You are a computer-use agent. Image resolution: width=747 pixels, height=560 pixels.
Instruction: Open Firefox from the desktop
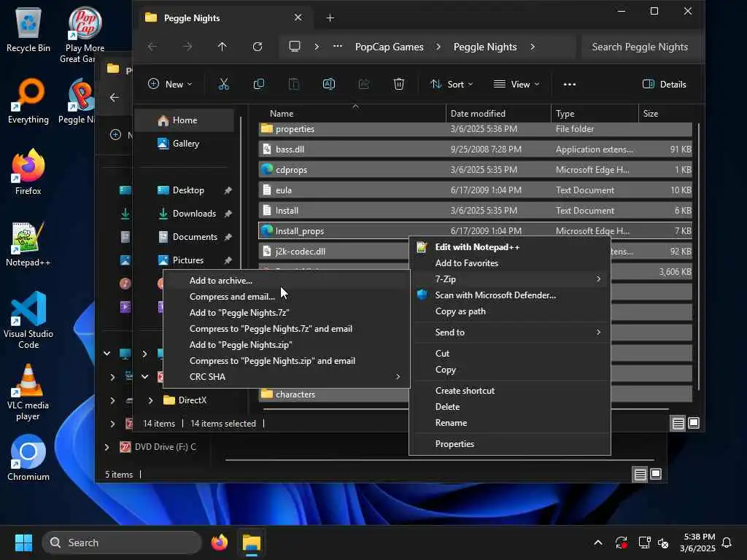click(28, 172)
